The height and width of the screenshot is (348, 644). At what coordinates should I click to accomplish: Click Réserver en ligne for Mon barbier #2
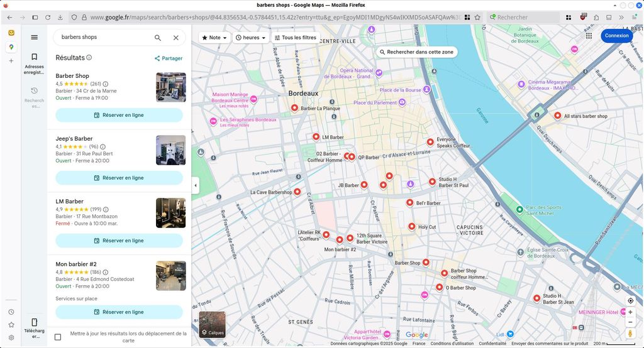pyautogui.click(x=119, y=312)
